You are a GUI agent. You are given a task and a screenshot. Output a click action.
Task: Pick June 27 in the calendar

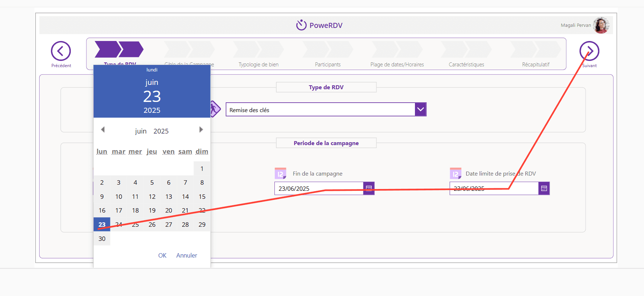169,225
